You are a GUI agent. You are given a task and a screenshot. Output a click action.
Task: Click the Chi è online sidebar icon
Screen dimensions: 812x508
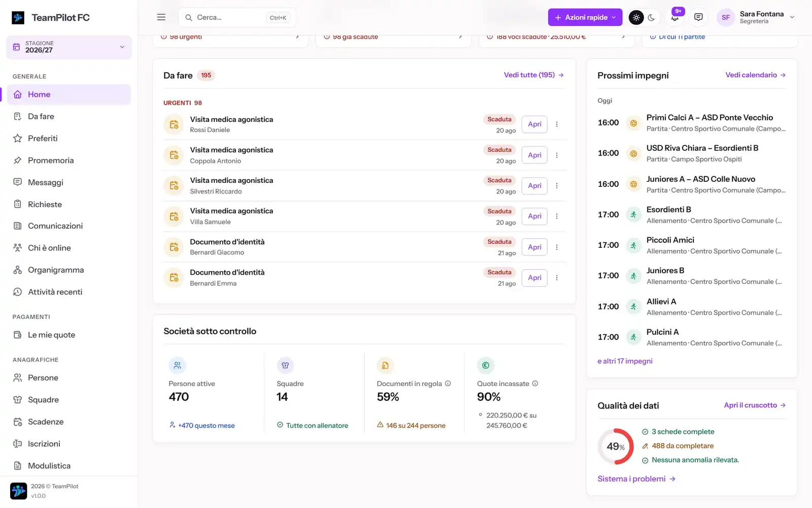click(18, 248)
